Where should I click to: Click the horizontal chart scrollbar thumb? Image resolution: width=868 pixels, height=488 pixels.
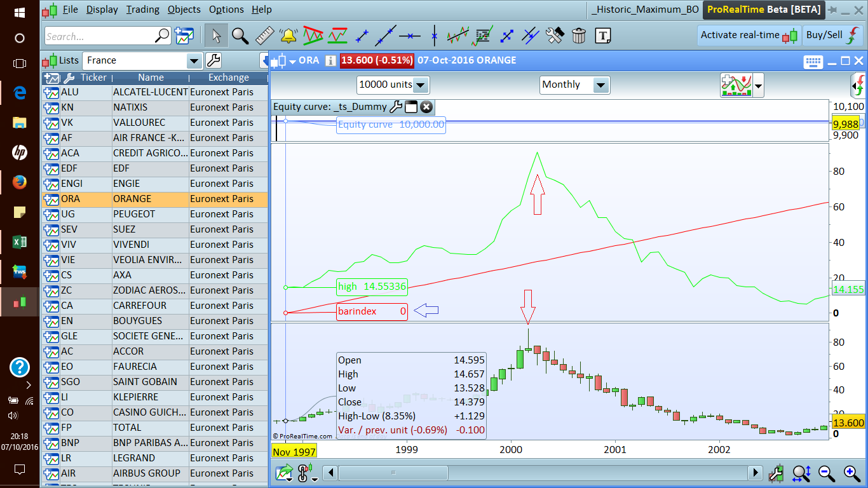tap(393, 473)
